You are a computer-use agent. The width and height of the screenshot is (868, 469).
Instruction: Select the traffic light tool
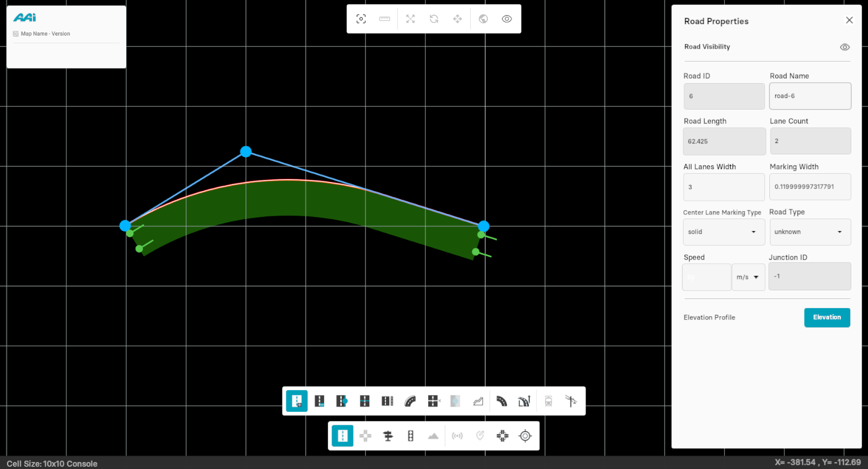(x=411, y=436)
